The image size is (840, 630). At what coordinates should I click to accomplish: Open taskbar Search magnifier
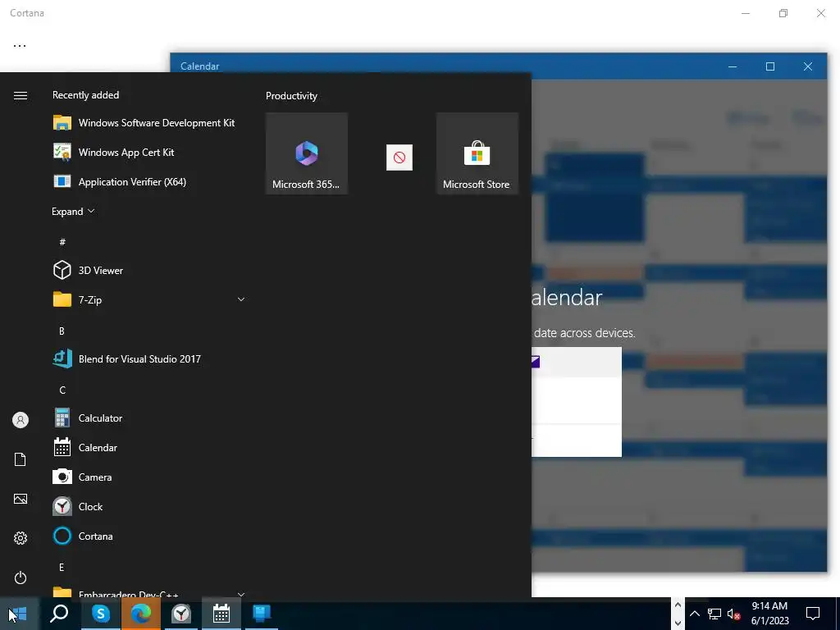59,614
